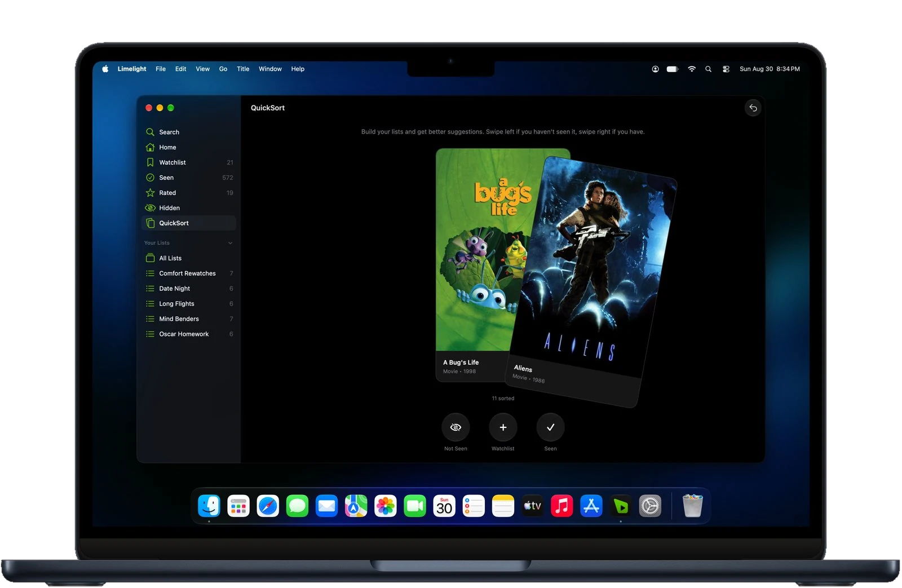Click the date and time in menu bar

[770, 69]
